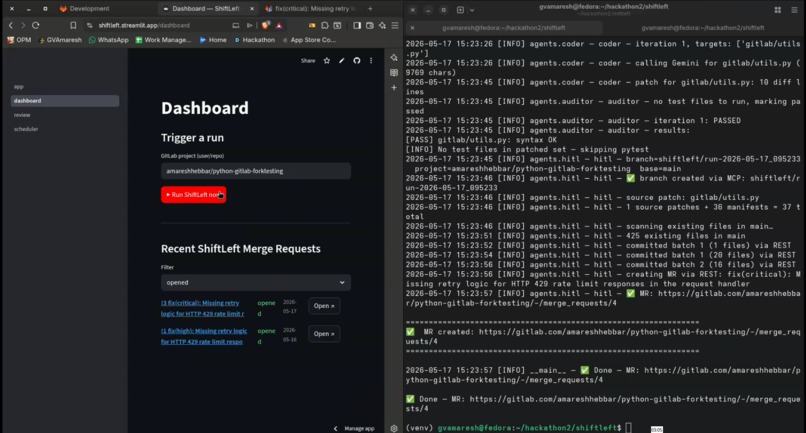The width and height of the screenshot is (806, 433).
Task: Click the picture-in-picture icon in address bar
Action: [235, 25]
